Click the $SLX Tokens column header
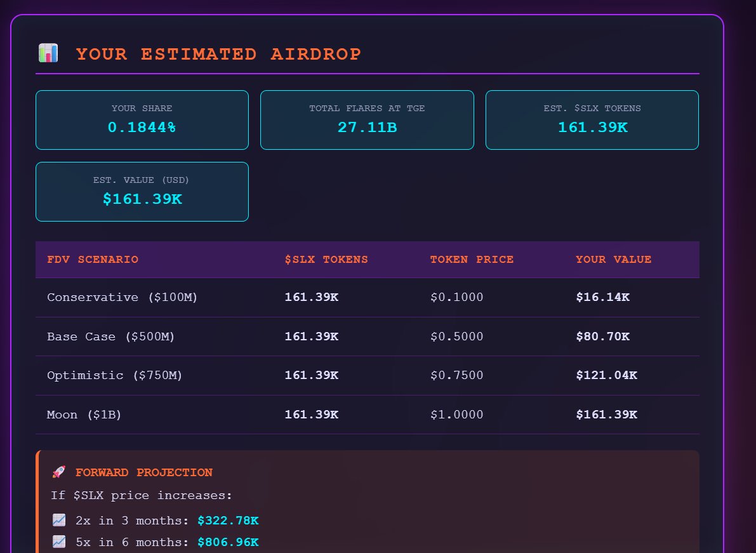The height and width of the screenshot is (553, 756). (326, 260)
